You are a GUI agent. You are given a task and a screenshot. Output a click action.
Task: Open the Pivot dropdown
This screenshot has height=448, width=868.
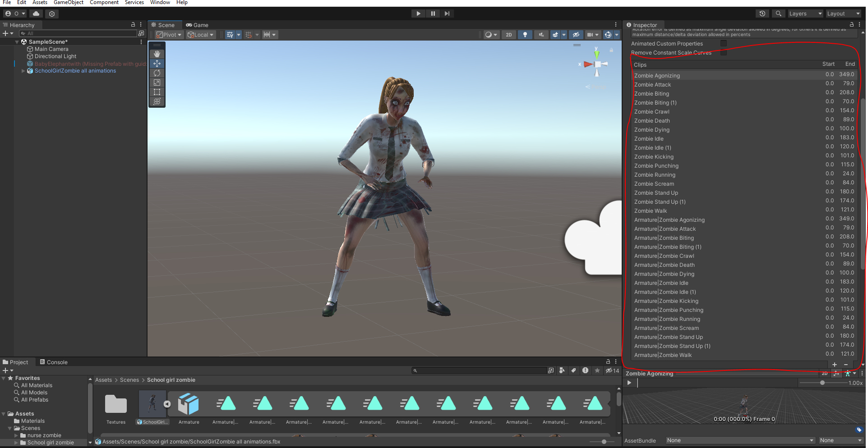[169, 35]
